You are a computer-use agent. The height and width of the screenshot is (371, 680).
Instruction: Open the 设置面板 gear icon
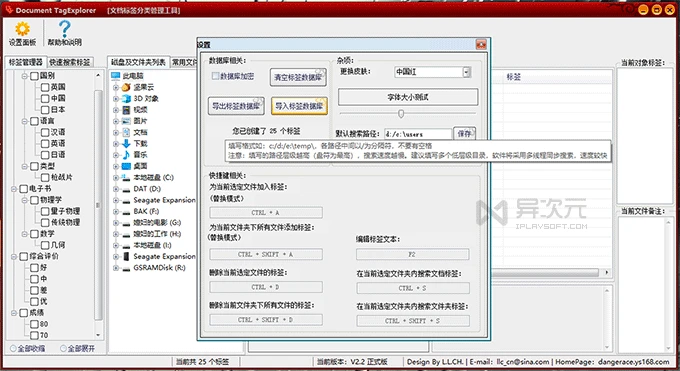tap(22, 29)
